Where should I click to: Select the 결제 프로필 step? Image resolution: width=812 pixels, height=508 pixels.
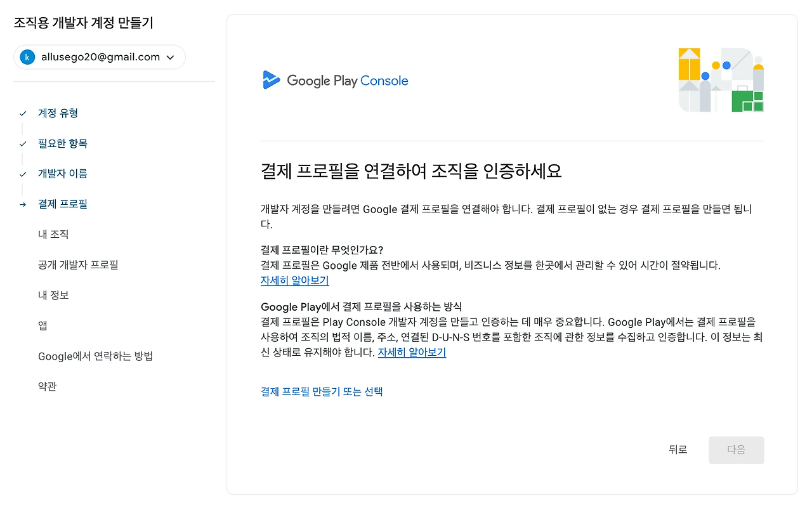click(x=63, y=204)
